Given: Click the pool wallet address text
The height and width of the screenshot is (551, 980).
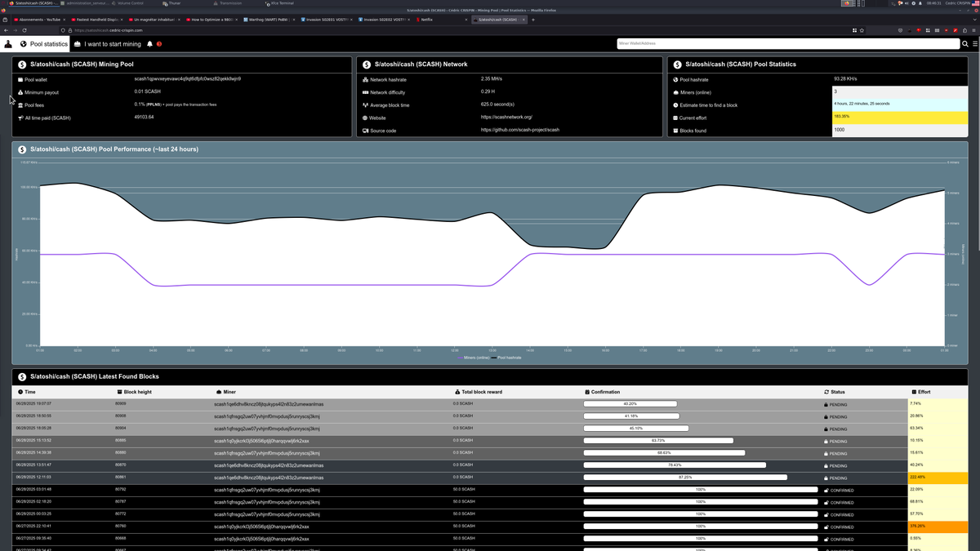Looking at the screenshot, I should 188,79.
